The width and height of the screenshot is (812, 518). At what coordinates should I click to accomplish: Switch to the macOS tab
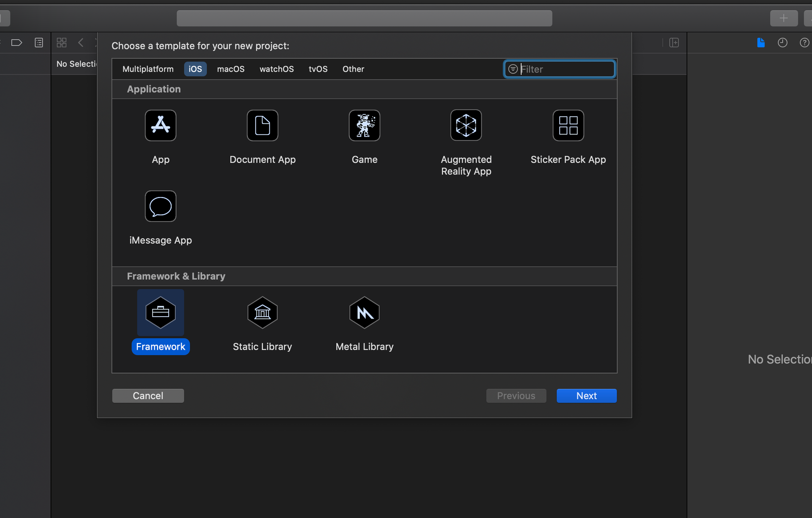tap(231, 69)
